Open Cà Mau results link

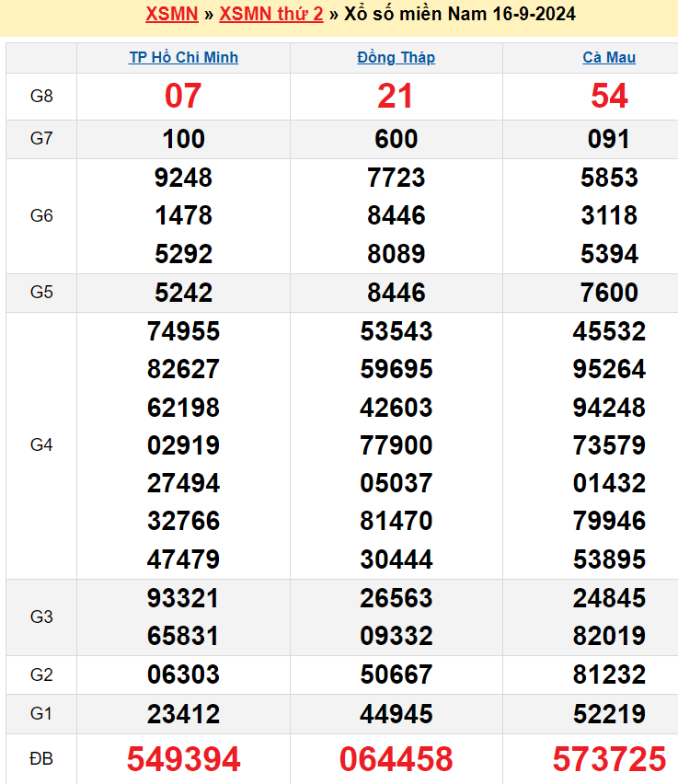(609, 57)
